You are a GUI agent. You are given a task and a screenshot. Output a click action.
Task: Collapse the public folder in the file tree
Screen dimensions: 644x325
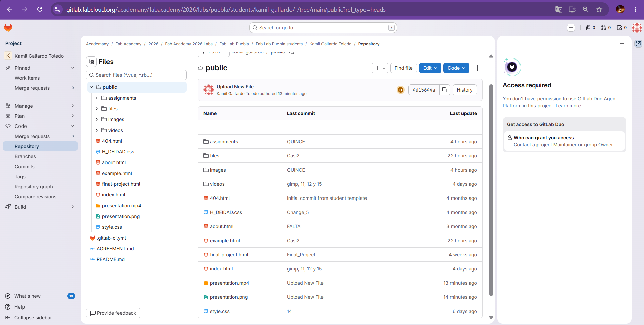pos(91,87)
